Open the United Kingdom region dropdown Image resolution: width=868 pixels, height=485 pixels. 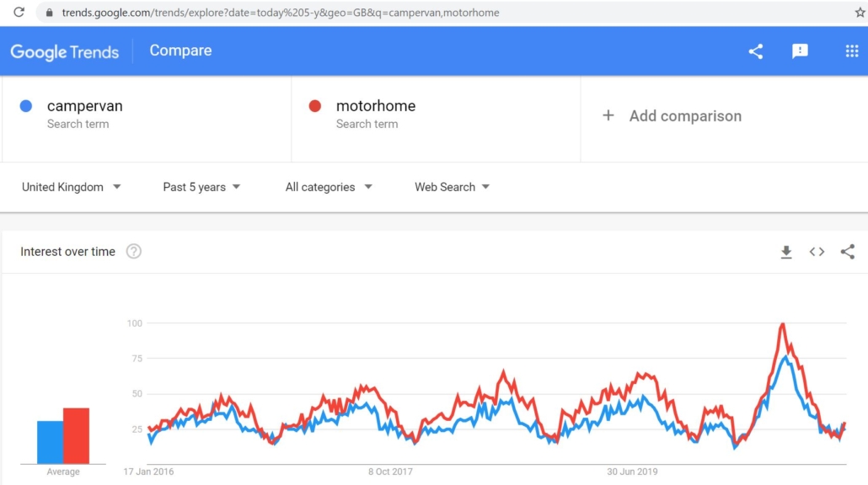[71, 187]
